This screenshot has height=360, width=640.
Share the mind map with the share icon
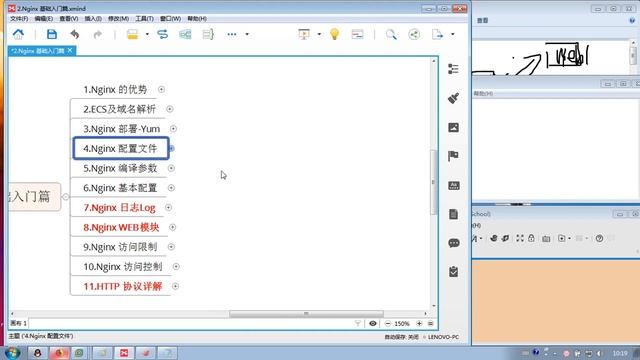pyautogui.click(x=414, y=34)
